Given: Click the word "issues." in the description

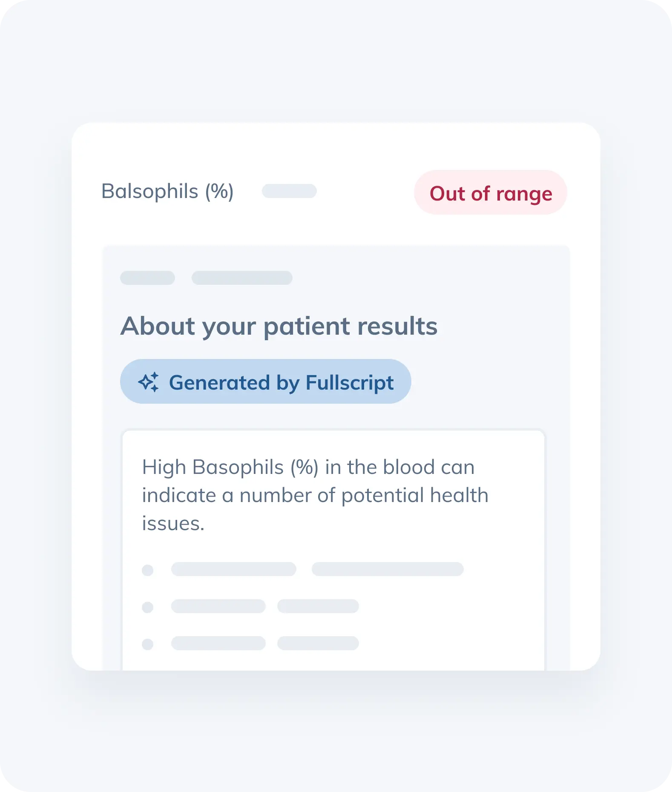Looking at the screenshot, I should 173,524.
